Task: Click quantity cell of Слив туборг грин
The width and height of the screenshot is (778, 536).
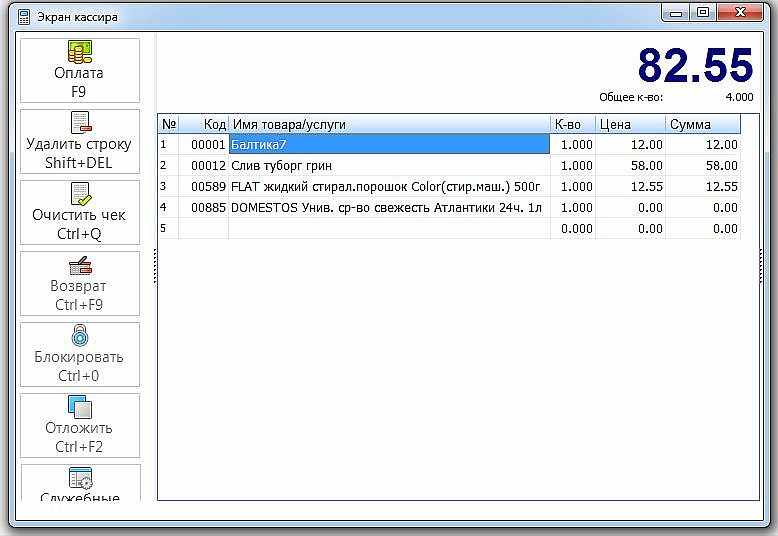Action: coord(573,166)
